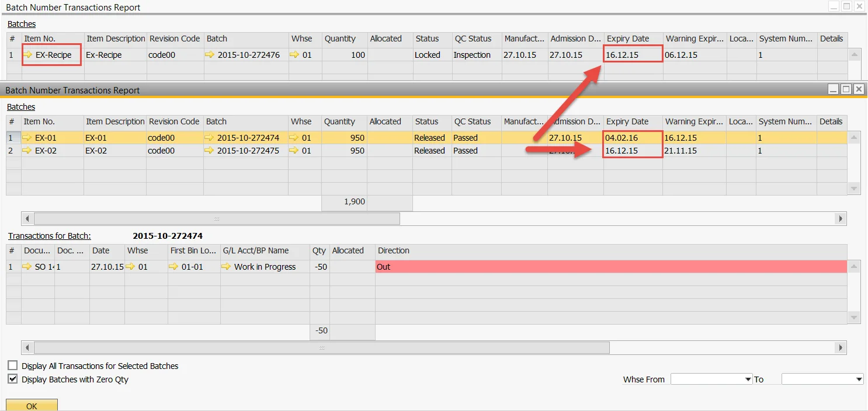The height and width of the screenshot is (411, 868).
Task: Click the -50 Qty cell in transaction row
Action: click(320, 267)
